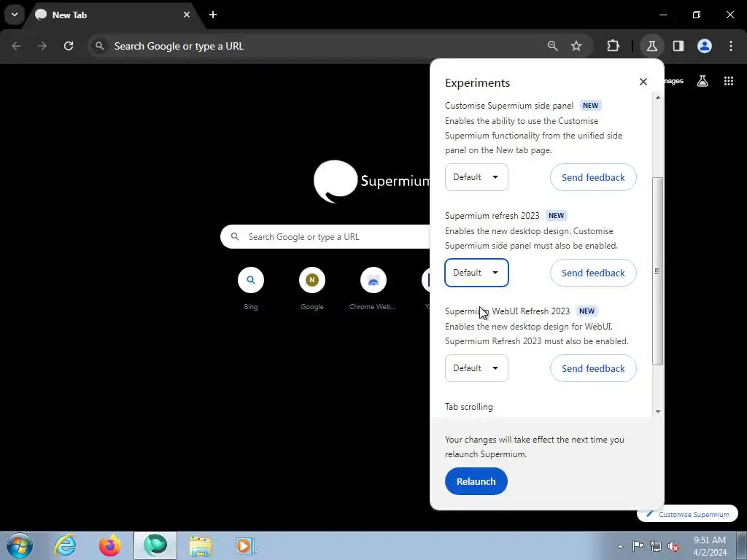Close the New Tab tab

point(186,15)
